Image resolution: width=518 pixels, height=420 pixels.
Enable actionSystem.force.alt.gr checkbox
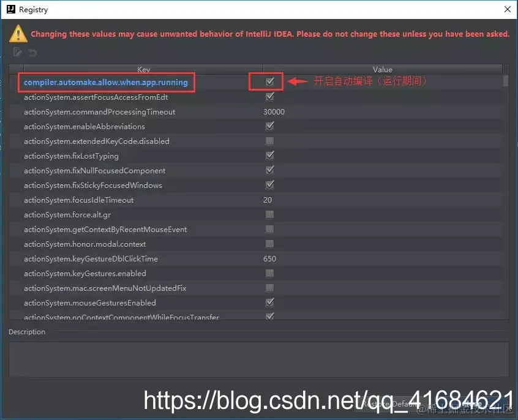coord(269,214)
